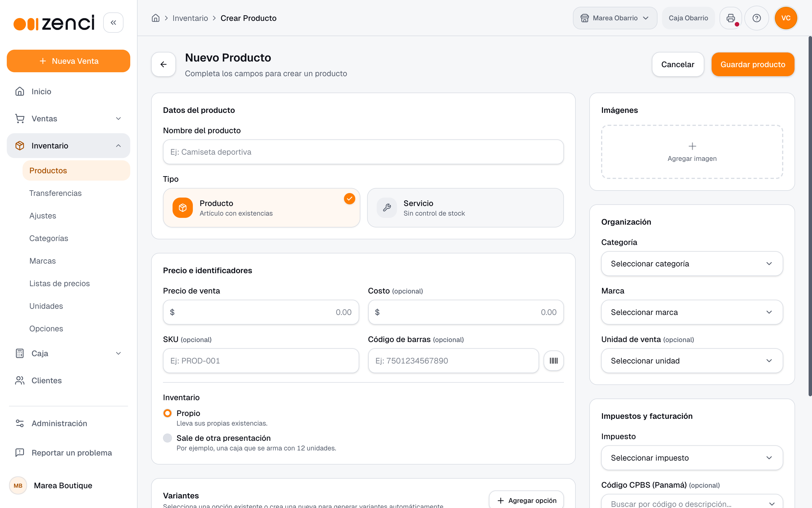Open the Seleccionar unidad dropdown
Screen dimensions: 812x508
coord(692,360)
